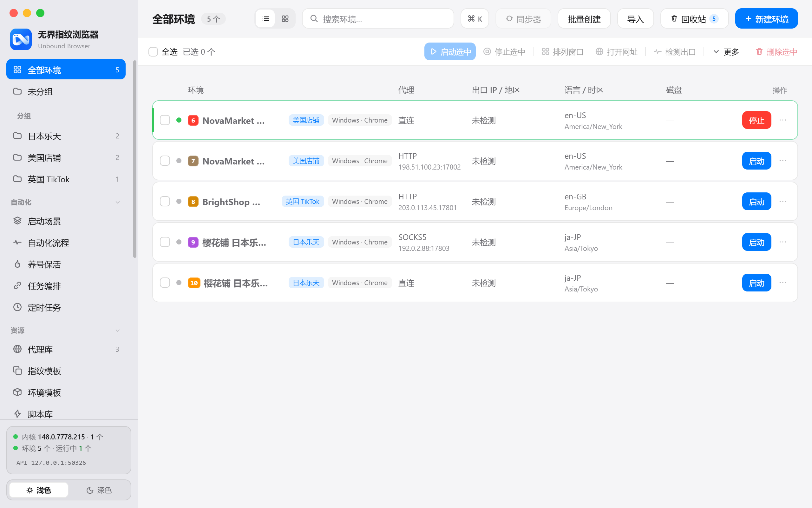This screenshot has width=812, height=508.
Task: Switch to list view layout
Action: click(265, 19)
